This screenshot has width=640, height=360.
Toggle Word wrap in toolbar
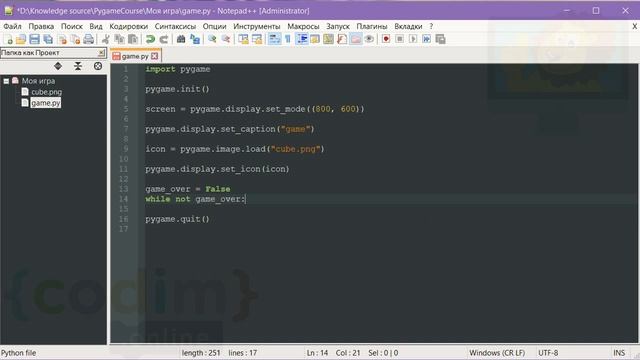point(274,39)
